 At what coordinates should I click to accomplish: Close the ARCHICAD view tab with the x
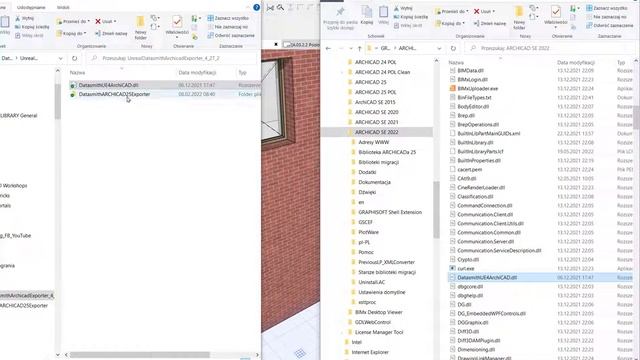(276, 44)
